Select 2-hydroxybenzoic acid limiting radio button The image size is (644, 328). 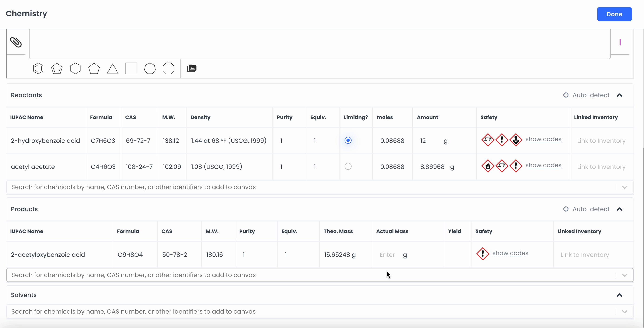(348, 141)
